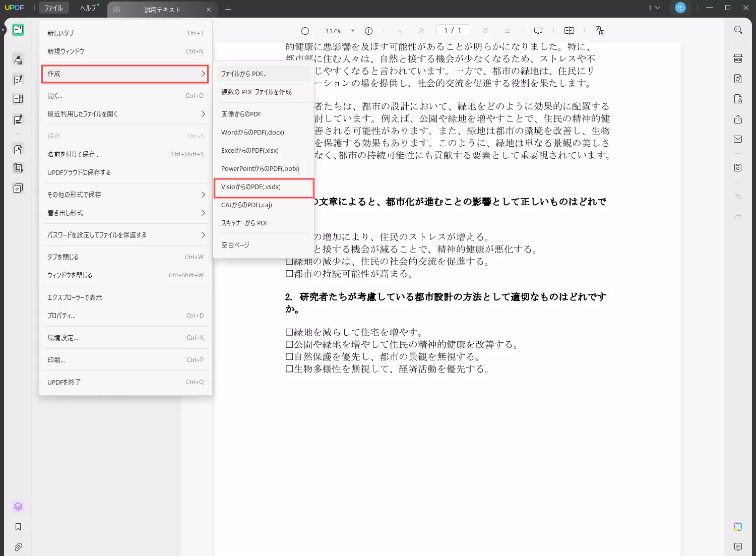756x556 pixels.
Task: Switch to the 試用テキスト tab
Action: pos(162,10)
